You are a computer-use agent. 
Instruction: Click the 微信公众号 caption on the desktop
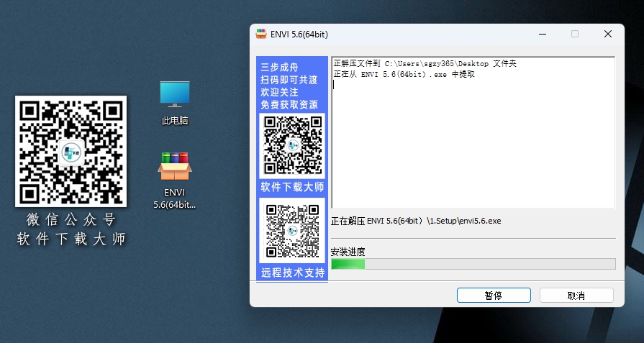71,220
